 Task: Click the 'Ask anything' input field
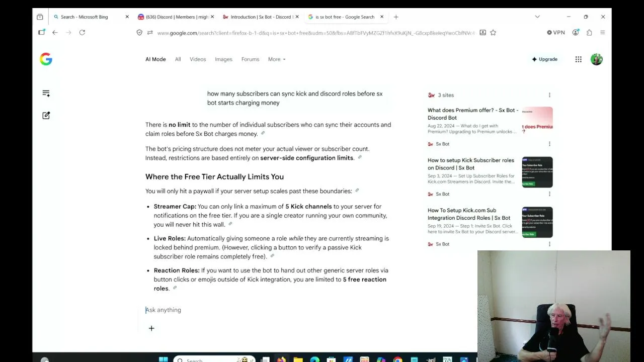(267, 310)
